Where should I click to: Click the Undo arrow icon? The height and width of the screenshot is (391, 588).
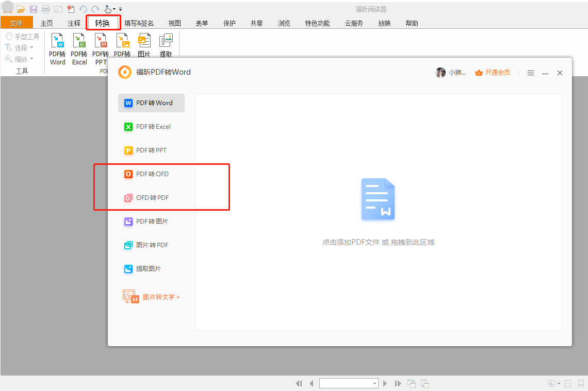click(83, 9)
